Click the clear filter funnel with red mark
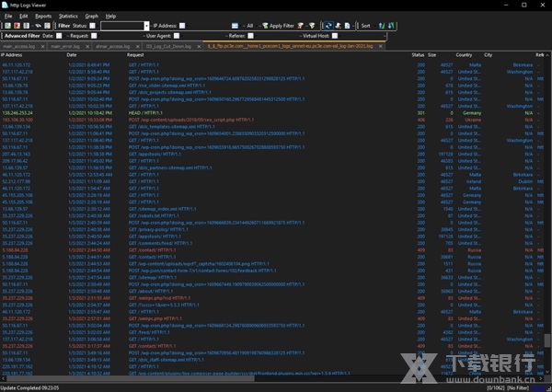This screenshot has height=392, width=552. pyautogui.click(x=300, y=26)
